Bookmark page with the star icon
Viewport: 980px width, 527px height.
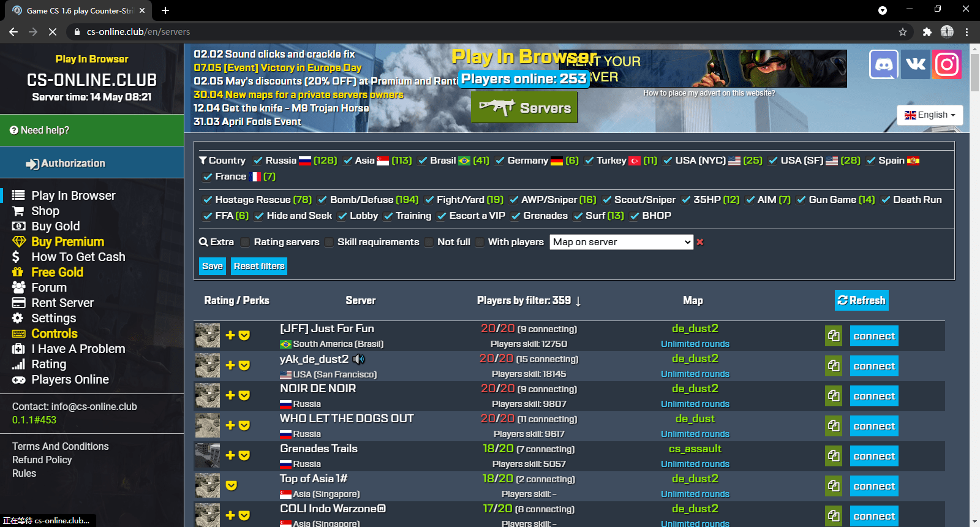(903, 32)
